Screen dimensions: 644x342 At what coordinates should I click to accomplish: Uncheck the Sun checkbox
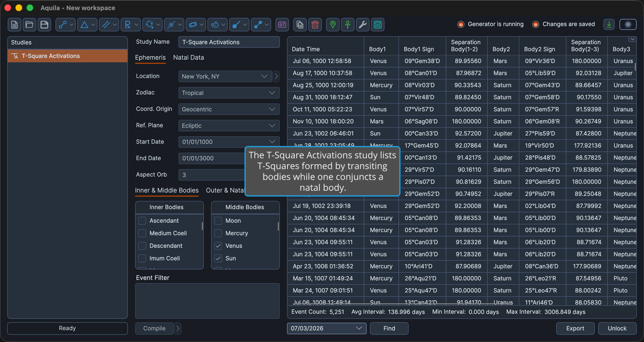pos(218,258)
